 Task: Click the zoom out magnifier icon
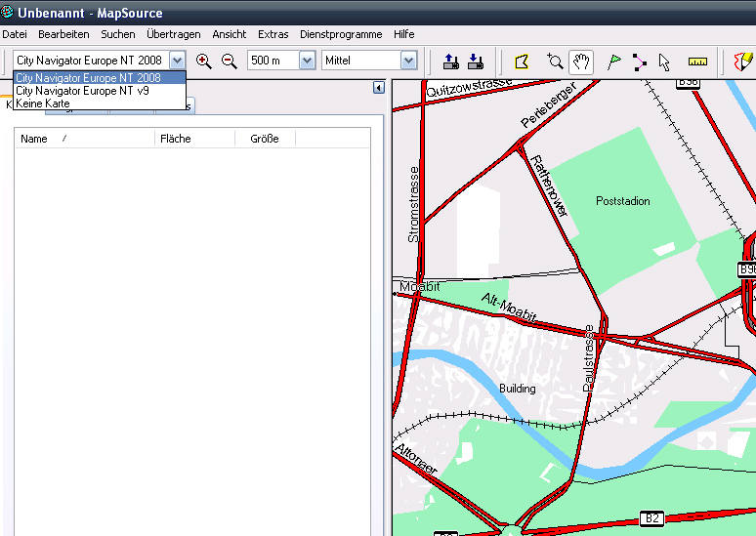[x=230, y=61]
